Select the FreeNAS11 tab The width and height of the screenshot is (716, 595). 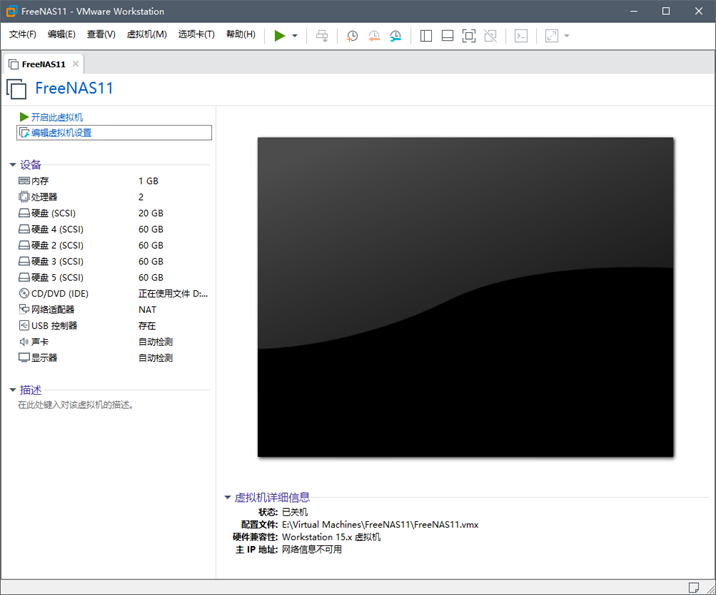coord(43,64)
